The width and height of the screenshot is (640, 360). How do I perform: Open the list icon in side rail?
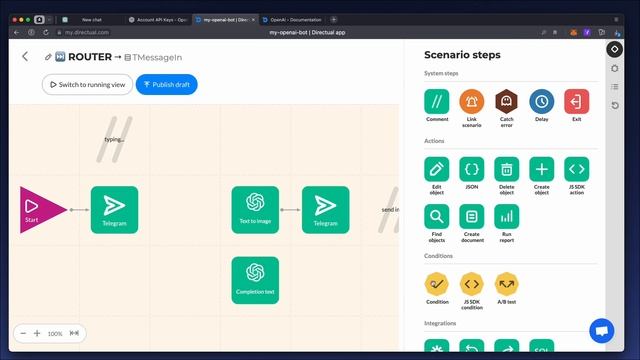(x=615, y=87)
